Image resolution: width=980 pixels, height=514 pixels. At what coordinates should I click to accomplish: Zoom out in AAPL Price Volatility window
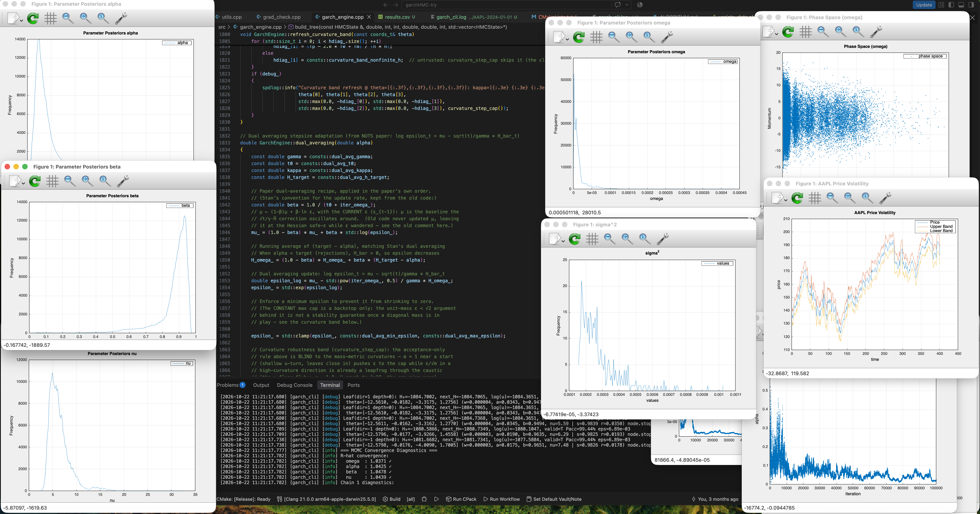[x=832, y=198]
